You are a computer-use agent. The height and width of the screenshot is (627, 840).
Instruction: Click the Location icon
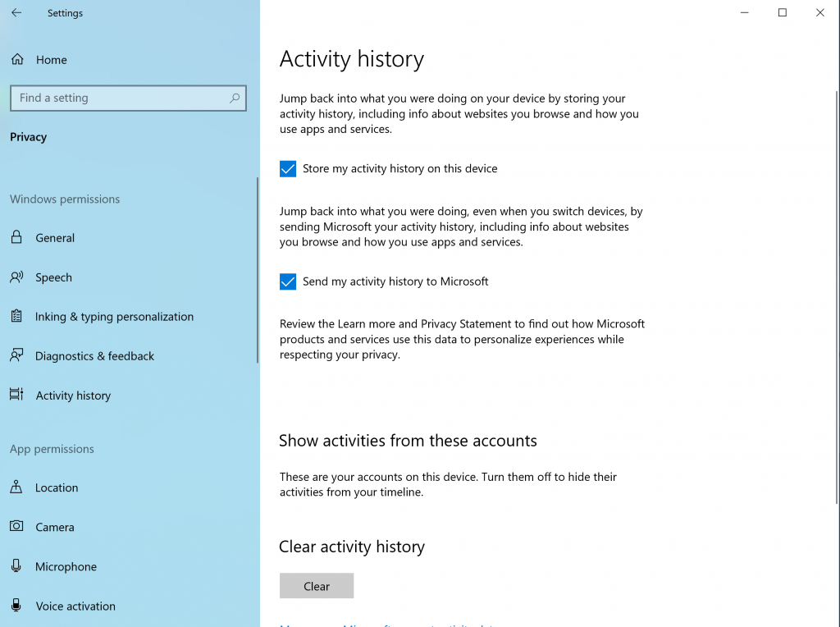[x=16, y=487]
